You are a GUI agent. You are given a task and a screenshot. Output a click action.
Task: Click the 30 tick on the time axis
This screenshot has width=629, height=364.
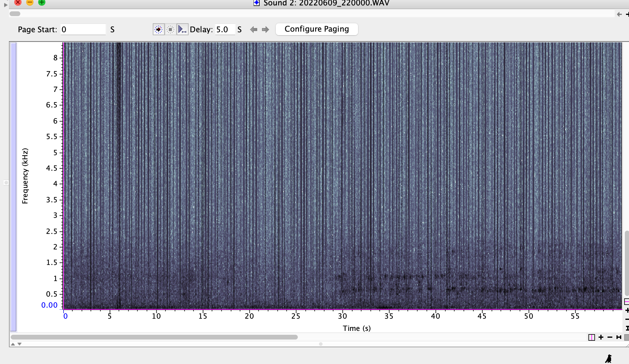pos(342,316)
